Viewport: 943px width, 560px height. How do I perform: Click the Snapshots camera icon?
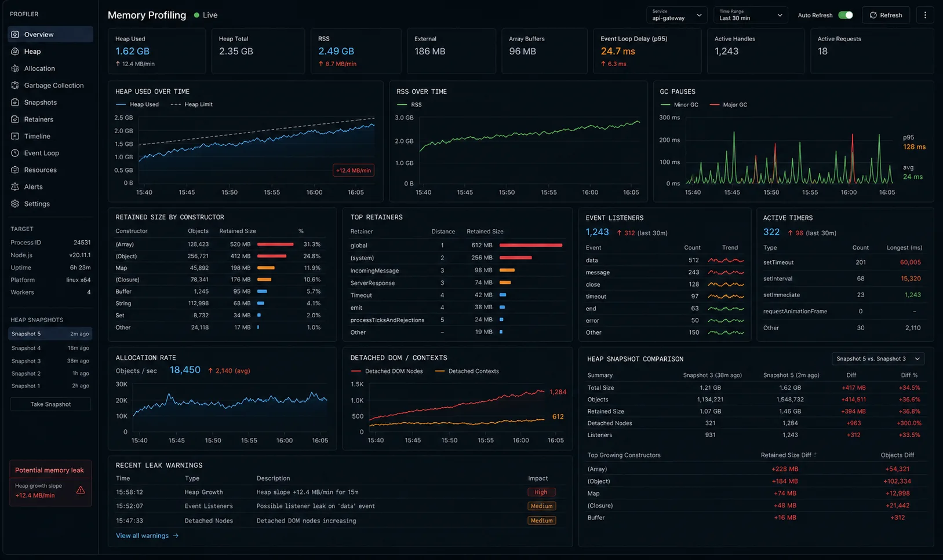point(15,103)
